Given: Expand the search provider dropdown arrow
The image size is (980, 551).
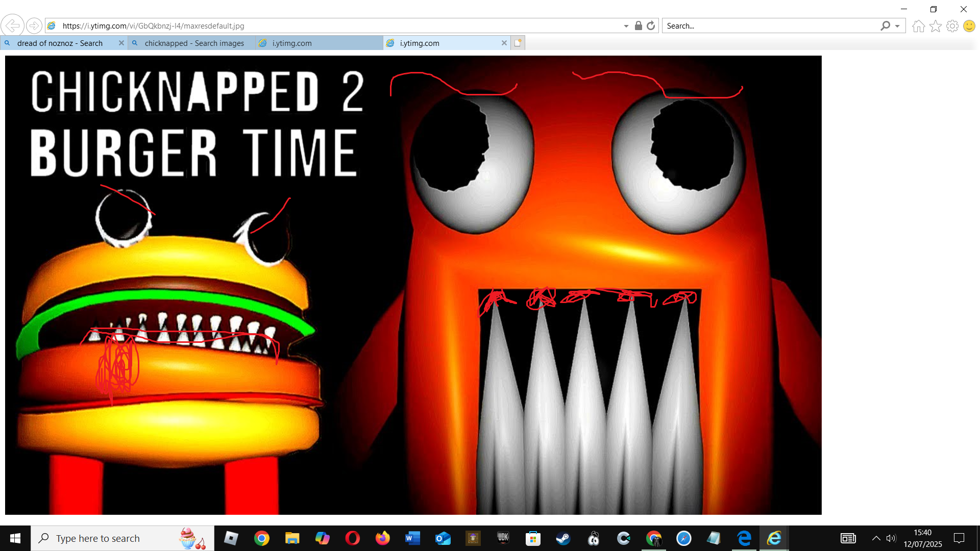Looking at the screenshot, I should tap(897, 26).
